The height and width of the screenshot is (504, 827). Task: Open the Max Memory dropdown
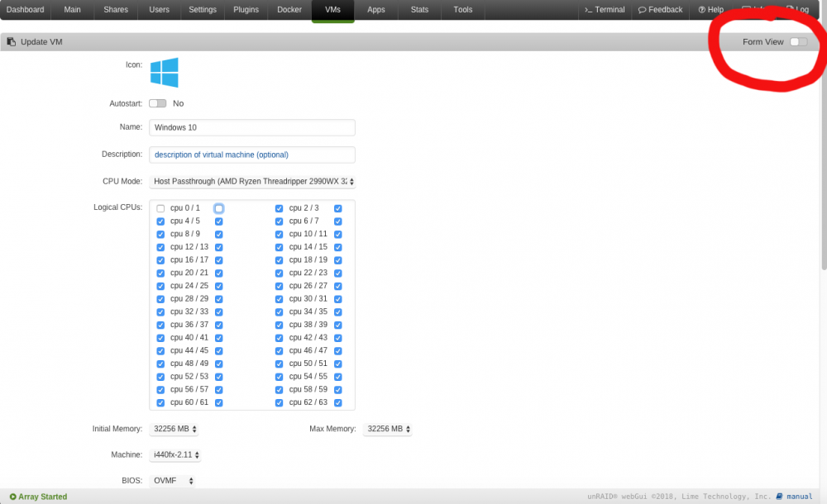pyautogui.click(x=388, y=429)
